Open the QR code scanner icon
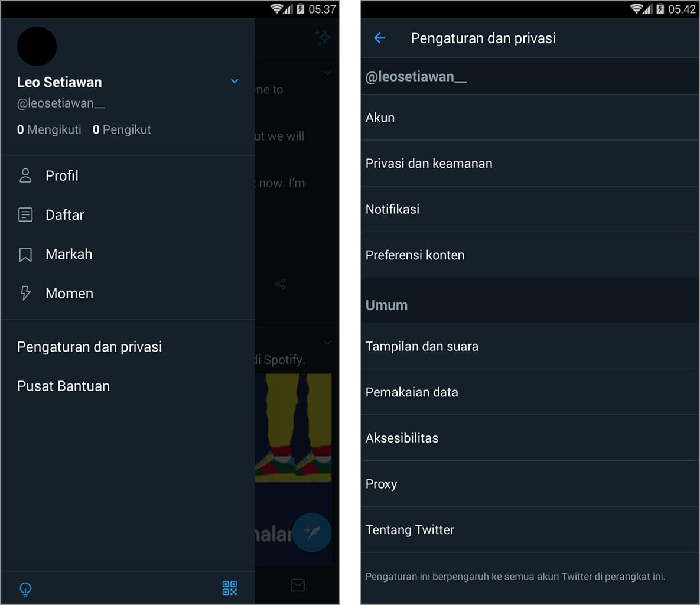The image size is (700, 605). pos(229,588)
